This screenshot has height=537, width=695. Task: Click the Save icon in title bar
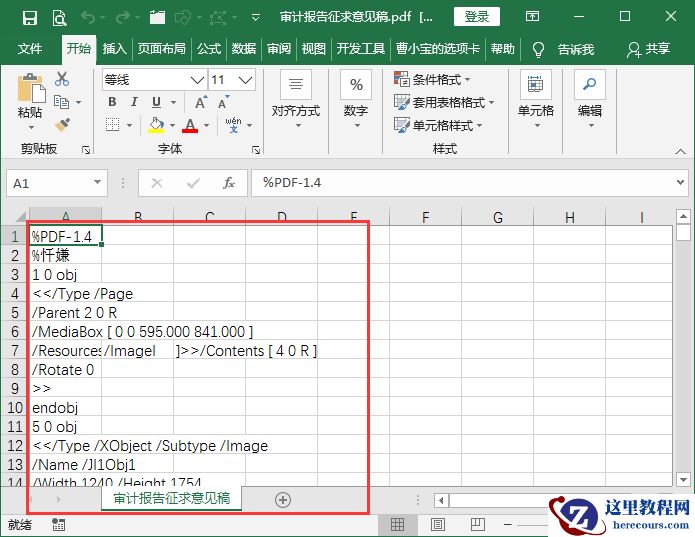[30, 17]
